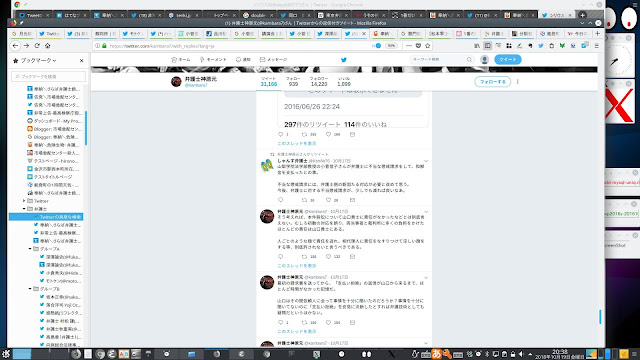Screen dimensions: 640x360
Task: Open Twitter ホーム navigation link
Action: pyautogui.click(x=181, y=60)
